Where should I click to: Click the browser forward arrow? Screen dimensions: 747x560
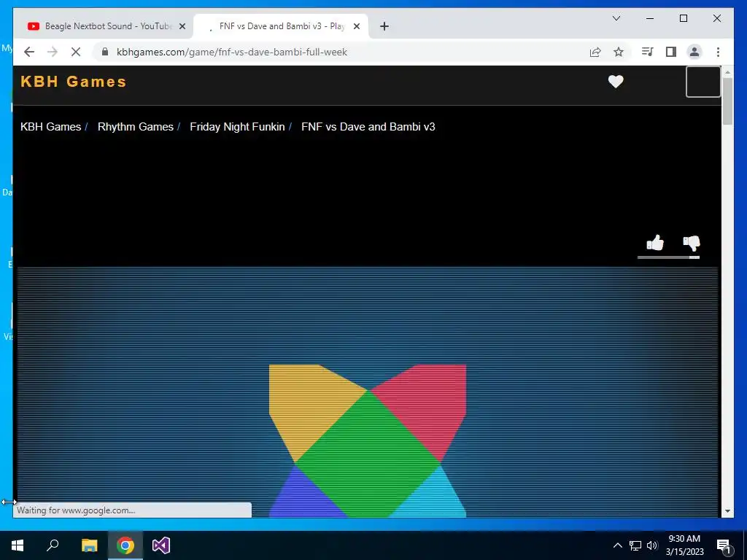point(53,52)
